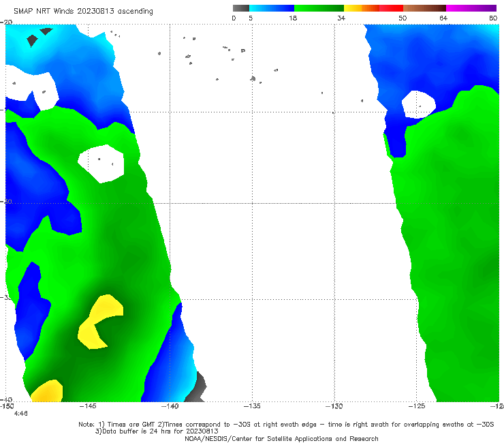This screenshot has width=504, height=443.
Task: Click the latitude label '-20' at top left
Action: point(6,22)
